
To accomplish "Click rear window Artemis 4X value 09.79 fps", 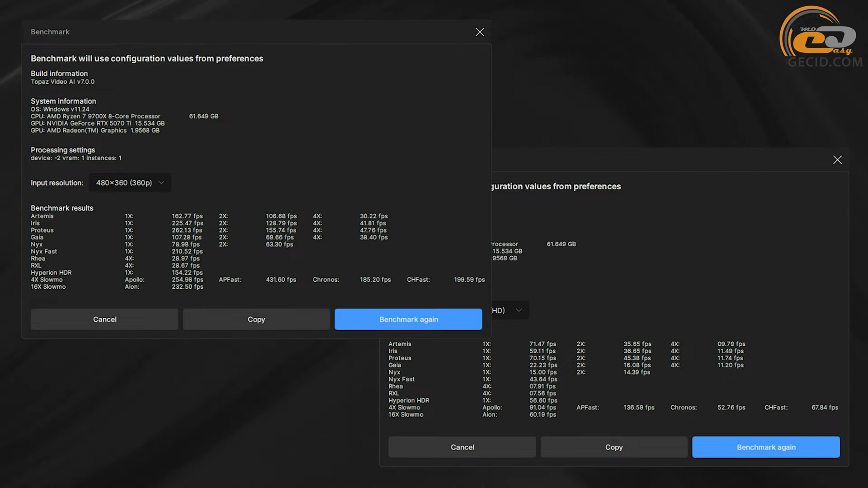I will 731,344.
